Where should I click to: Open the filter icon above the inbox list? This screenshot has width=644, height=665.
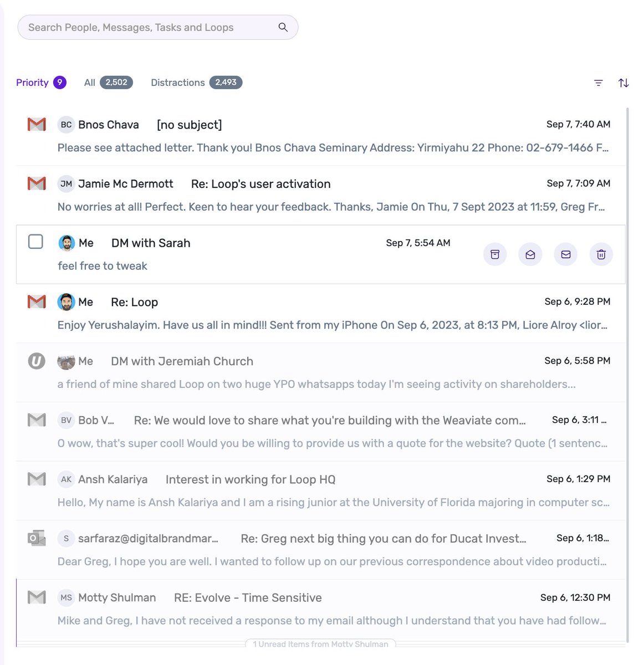tap(598, 83)
